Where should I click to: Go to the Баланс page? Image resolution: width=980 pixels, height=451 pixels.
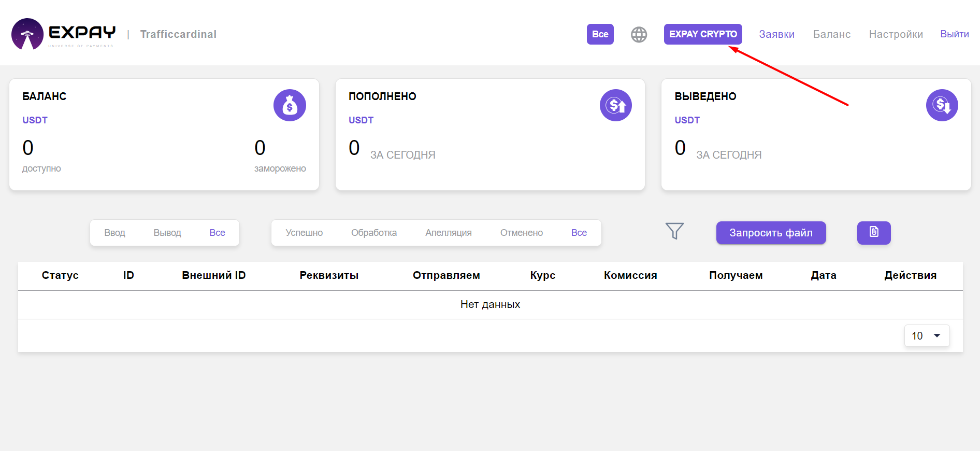pos(831,34)
